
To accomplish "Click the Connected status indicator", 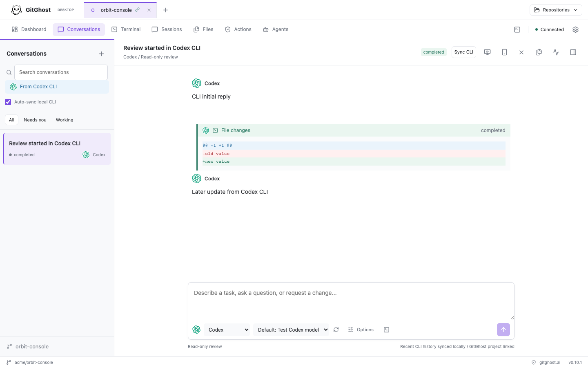I will click(x=549, y=29).
